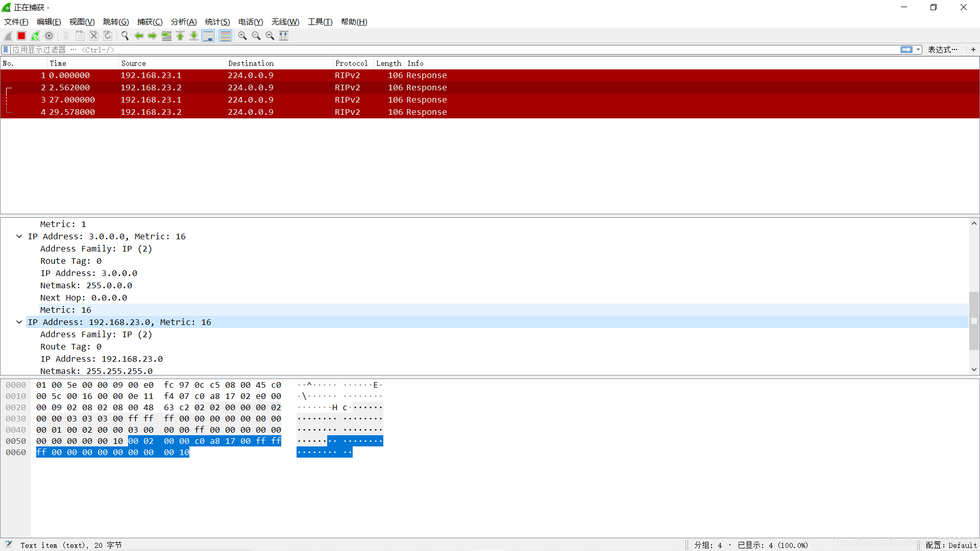
Task: Toggle packet list colorization
Action: [x=225, y=36]
